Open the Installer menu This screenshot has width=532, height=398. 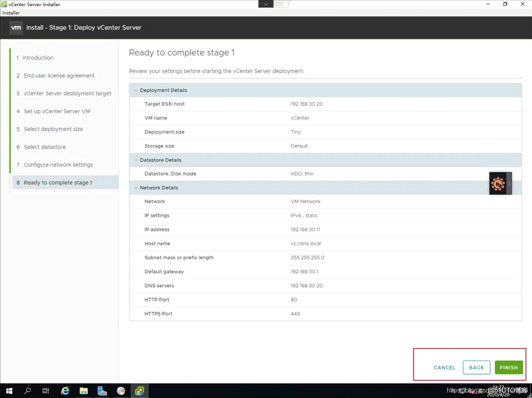11,13
